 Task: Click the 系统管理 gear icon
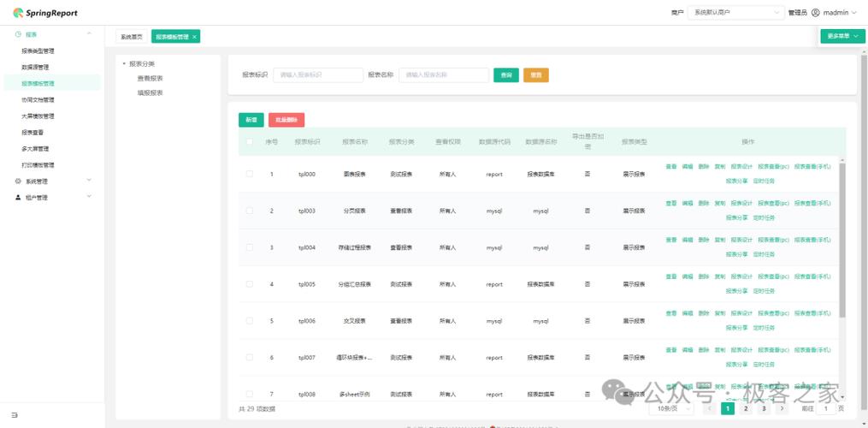click(18, 181)
